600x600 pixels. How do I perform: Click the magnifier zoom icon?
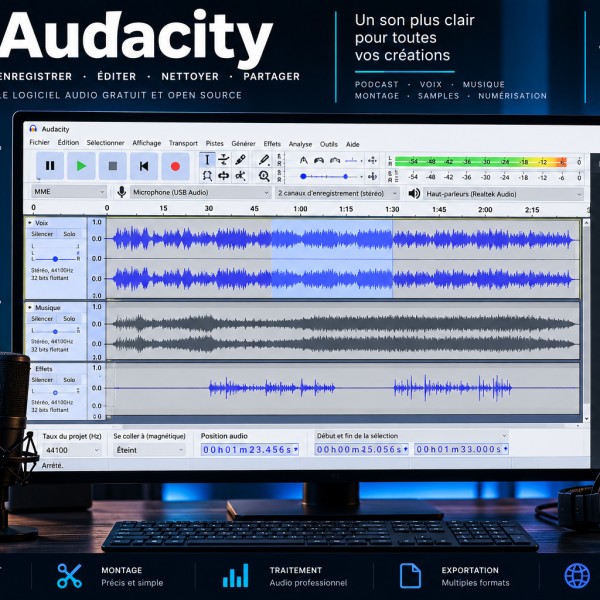pos(264,176)
